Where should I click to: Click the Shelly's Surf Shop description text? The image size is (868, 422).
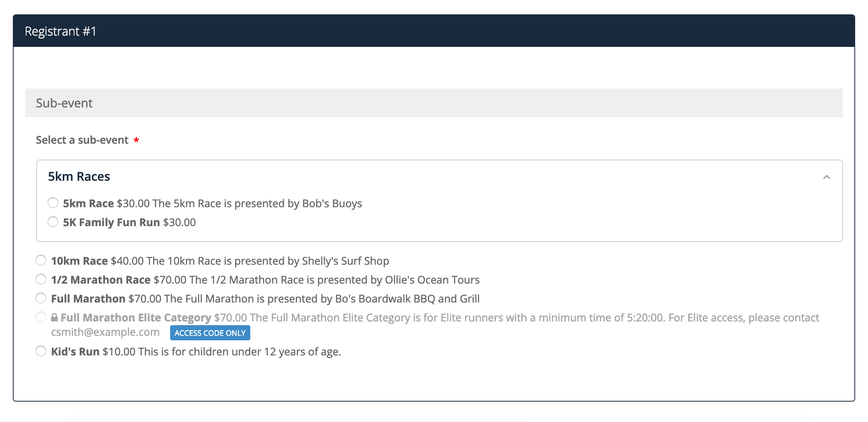pos(345,261)
